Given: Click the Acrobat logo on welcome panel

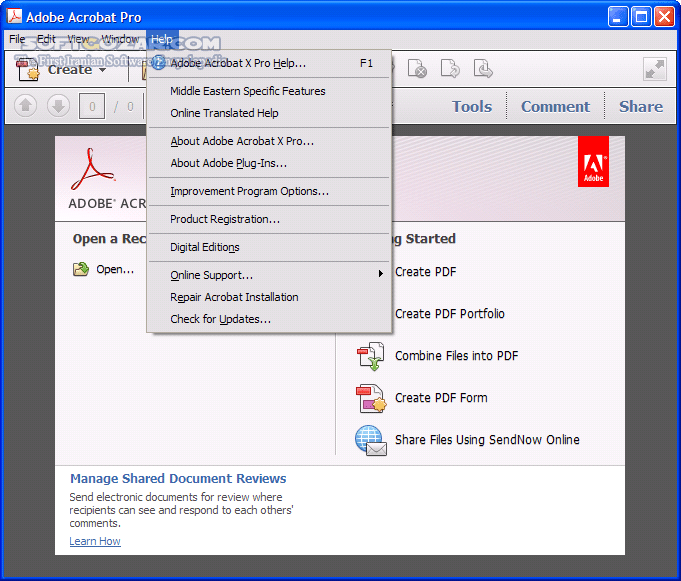Looking at the screenshot, I should pos(92,170).
